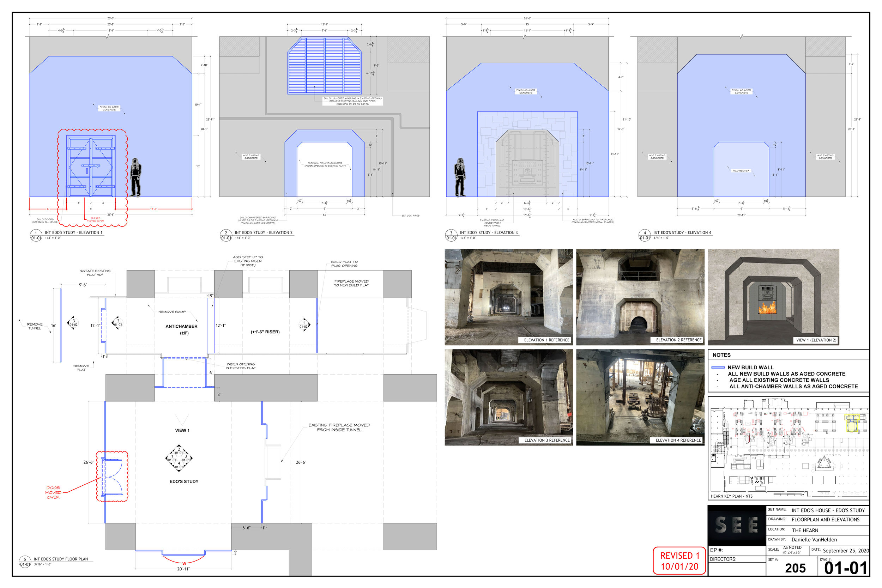Click the four-way elevation marker in Edo's Study

point(179,458)
